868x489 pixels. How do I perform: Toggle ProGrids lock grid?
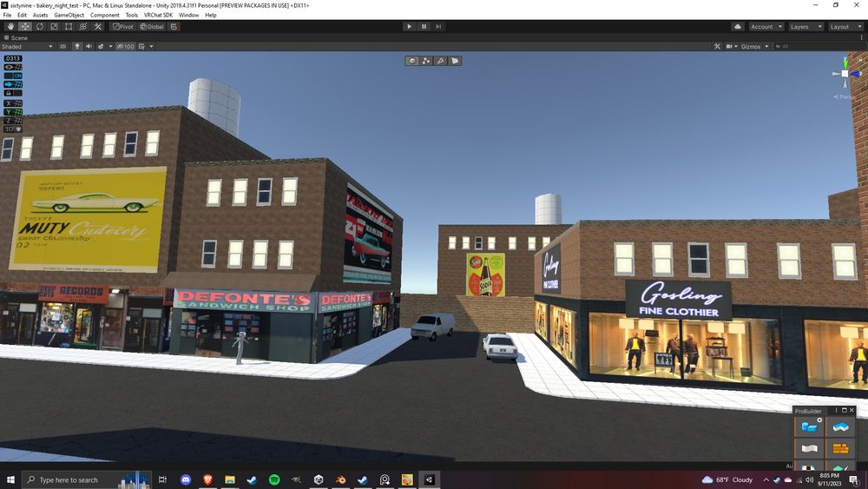coord(13,93)
